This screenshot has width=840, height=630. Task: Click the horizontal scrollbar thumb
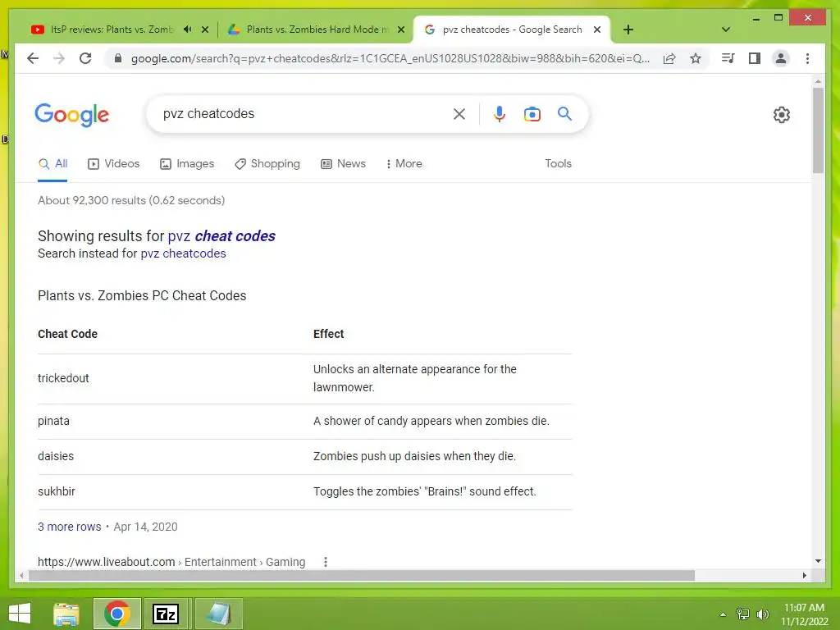tap(362, 575)
